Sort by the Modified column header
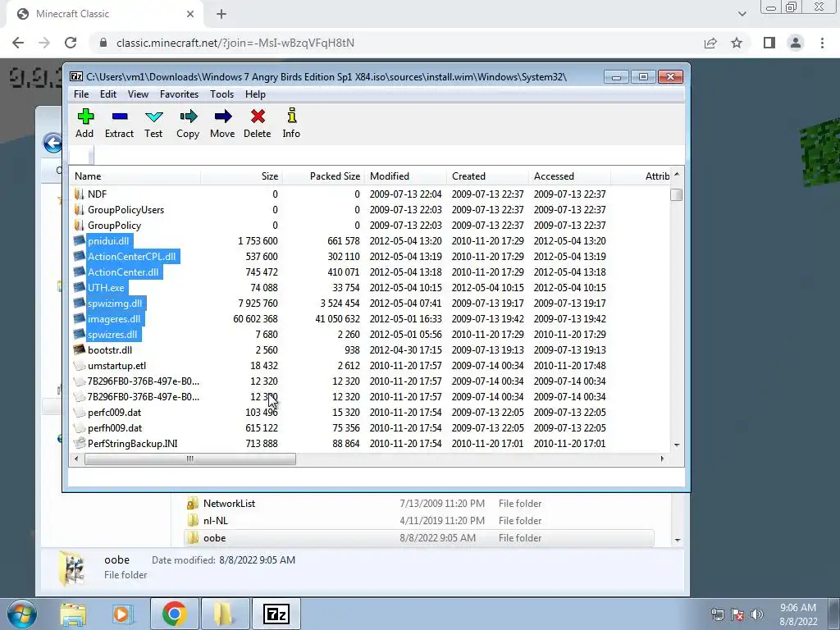This screenshot has height=630, width=840. click(405, 176)
